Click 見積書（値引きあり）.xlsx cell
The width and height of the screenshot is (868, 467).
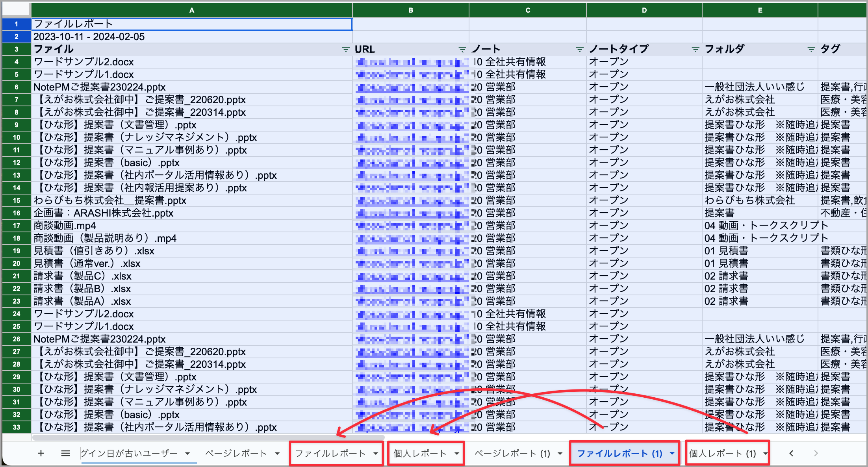[192, 251]
